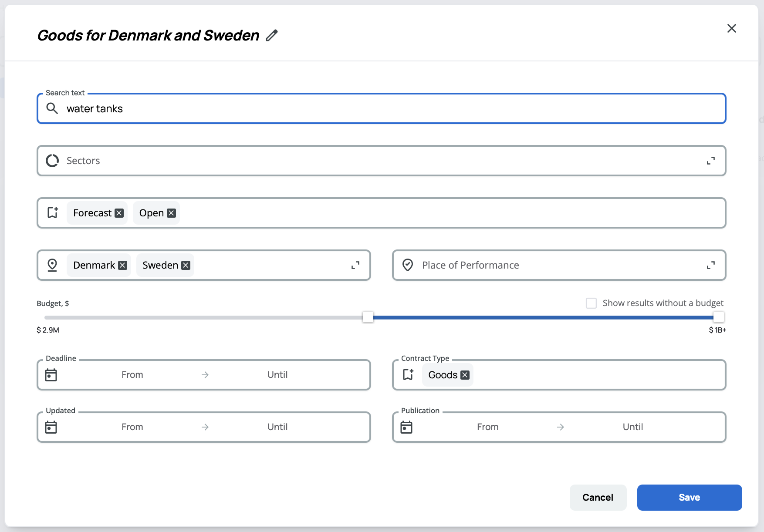Remove the Sweden country tag
The height and width of the screenshot is (532, 764).
pos(186,265)
